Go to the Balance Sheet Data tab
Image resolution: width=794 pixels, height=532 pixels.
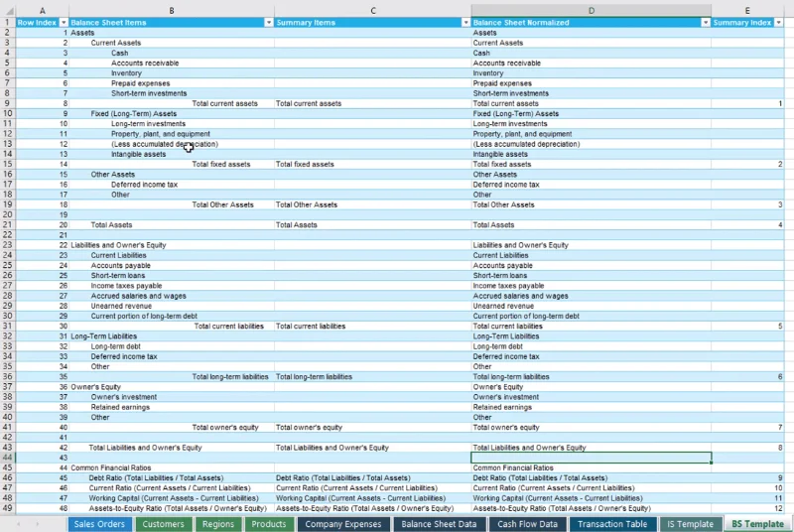pos(439,524)
